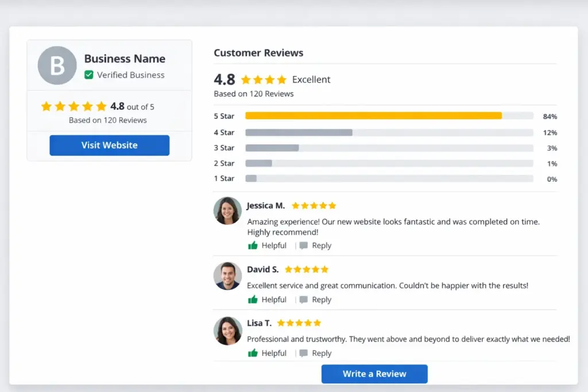Select the 3 Star rating row label
Image resolution: width=588 pixels, height=392 pixels.
coord(224,148)
